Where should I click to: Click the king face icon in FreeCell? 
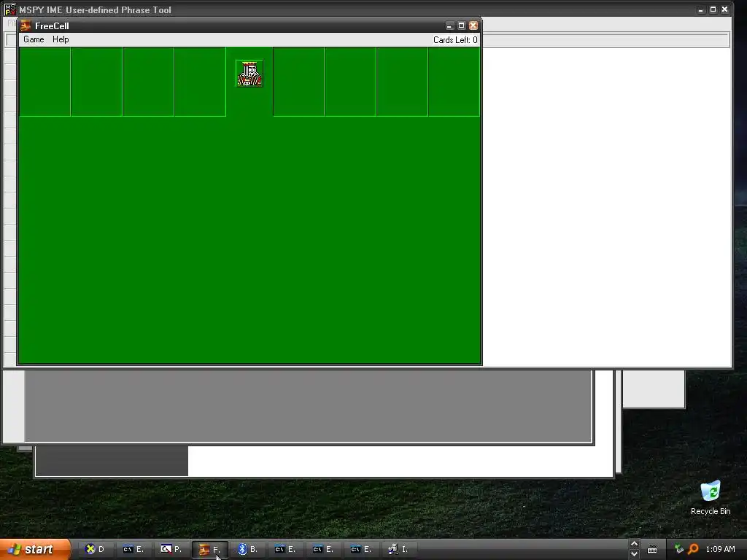249,74
